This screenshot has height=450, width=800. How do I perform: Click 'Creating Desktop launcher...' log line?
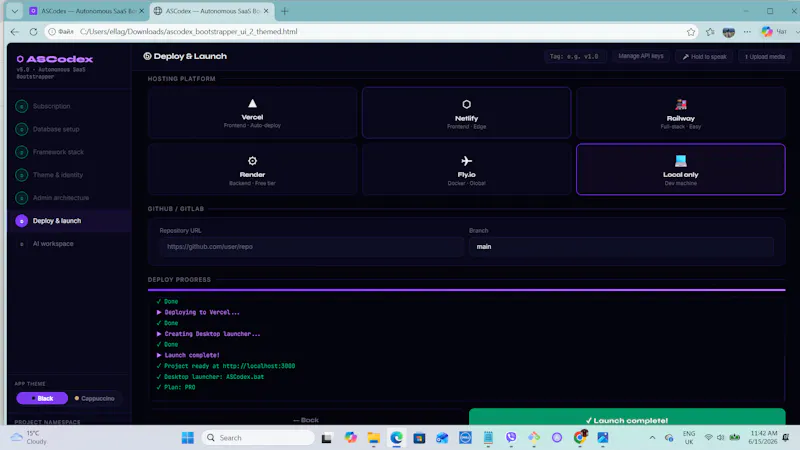click(208, 334)
